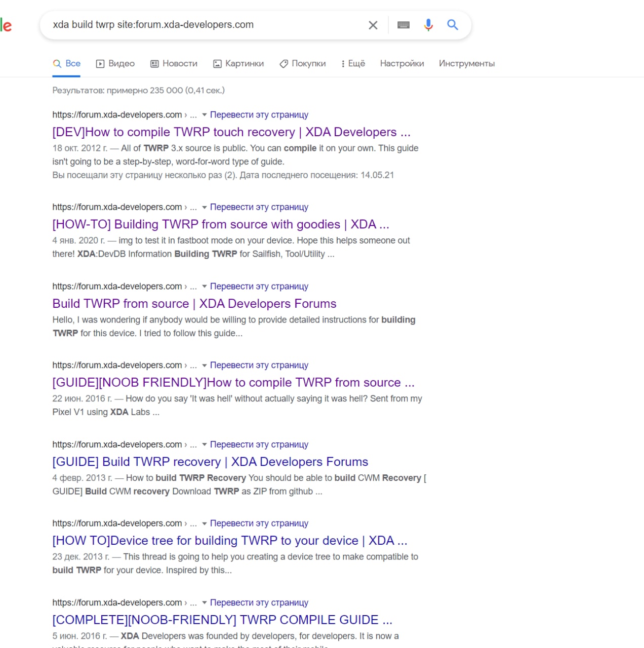
Task: Translate the [COMPLETE][NOOB-FRIENDLY] TWRP page
Action: [x=259, y=602]
